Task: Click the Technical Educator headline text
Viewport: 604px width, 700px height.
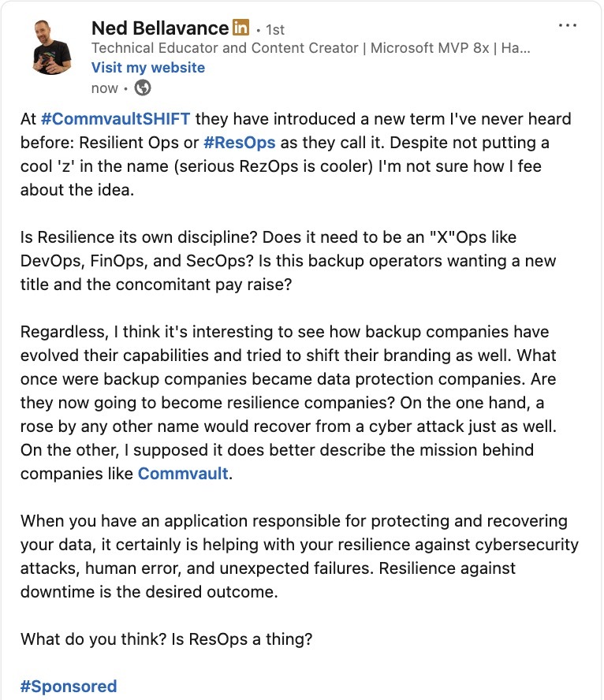Action: click(x=310, y=48)
